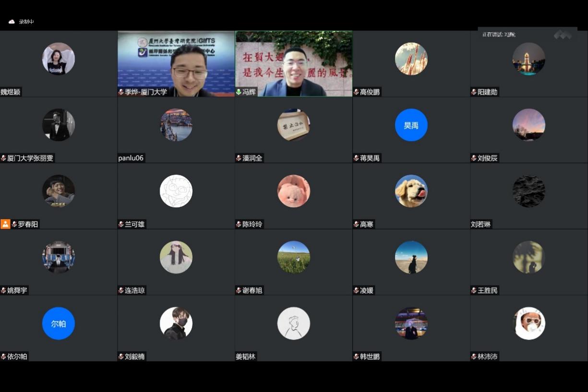Screen dimensions: 588x392
Task: Click the muted mic icon beside 韩世鹏
Action: point(356,356)
